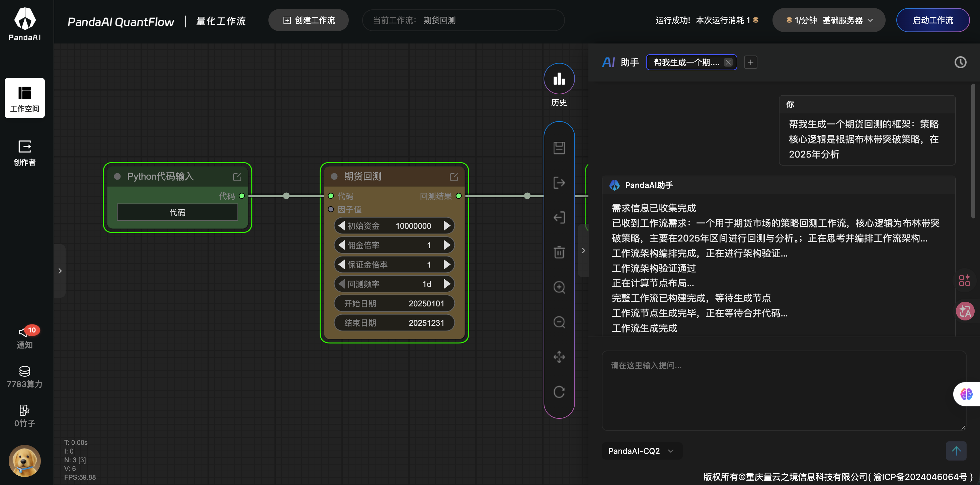
Task: Open the 基础服务器 server dropdown
Action: [829, 20]
